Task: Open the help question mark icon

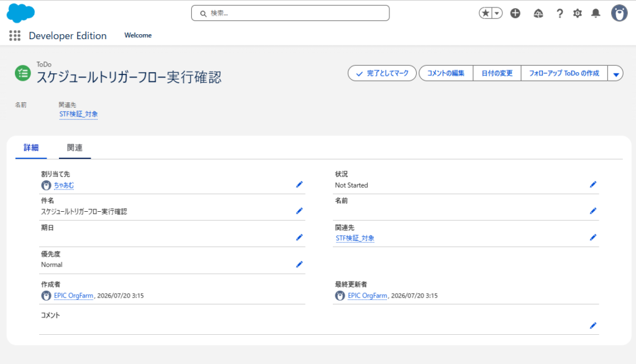Action: coord(560,14)
